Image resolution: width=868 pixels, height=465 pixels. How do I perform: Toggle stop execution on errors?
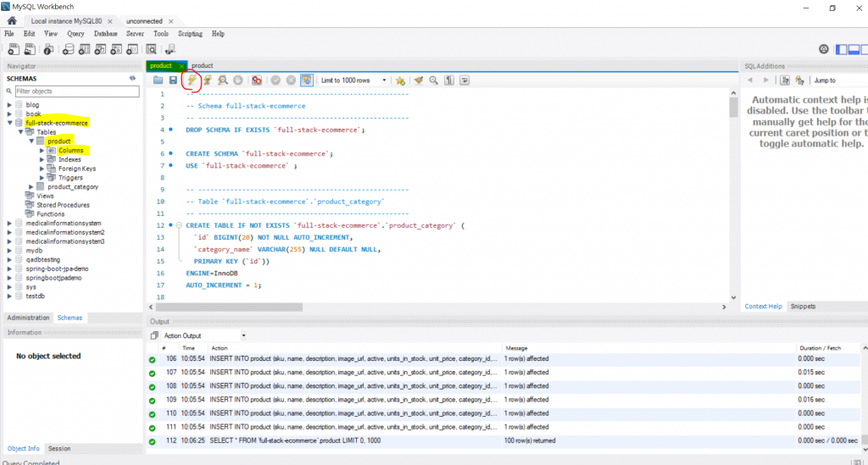click(x=257, y=80)
